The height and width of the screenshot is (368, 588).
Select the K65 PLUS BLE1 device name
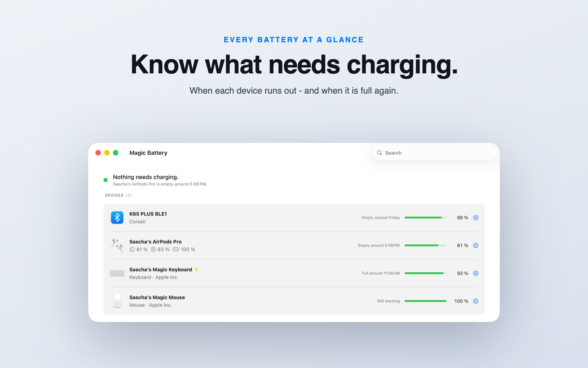tap(148, 214)
